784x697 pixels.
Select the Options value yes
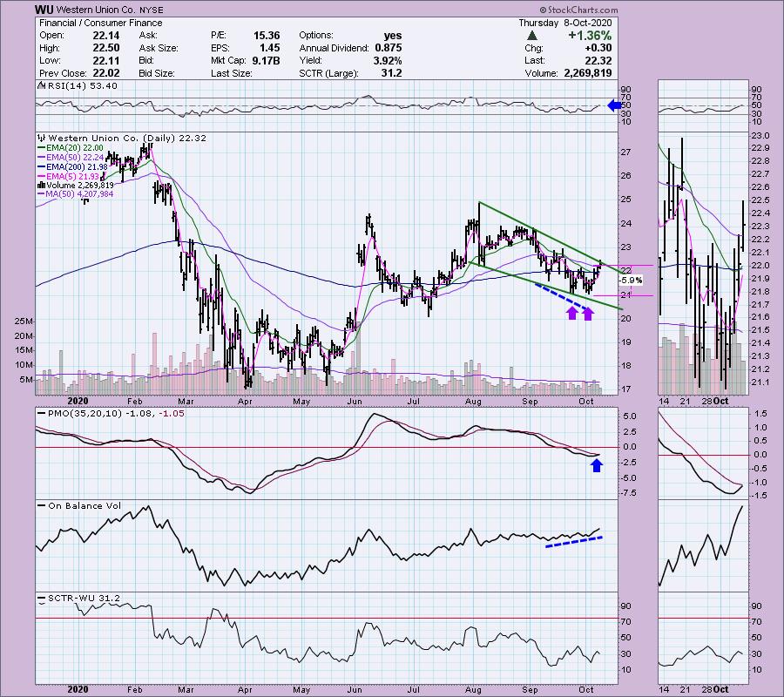tap(393, 36)
